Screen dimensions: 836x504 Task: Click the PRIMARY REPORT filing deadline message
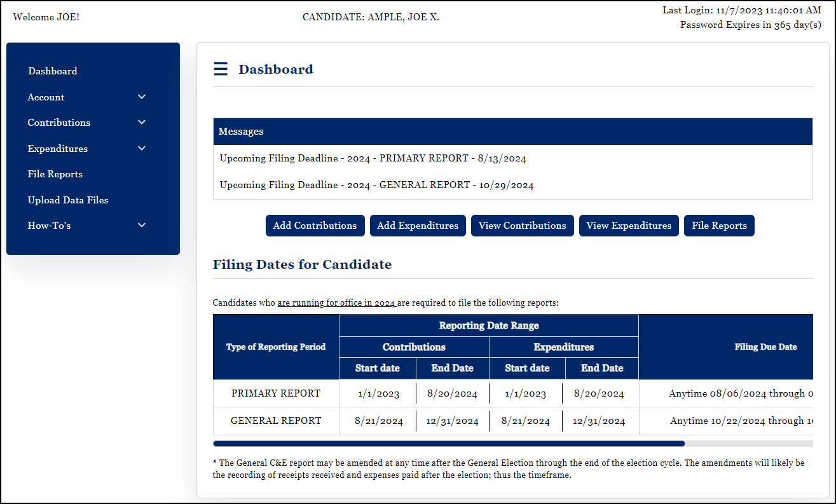pyautogui.click(x=373, y=158)
